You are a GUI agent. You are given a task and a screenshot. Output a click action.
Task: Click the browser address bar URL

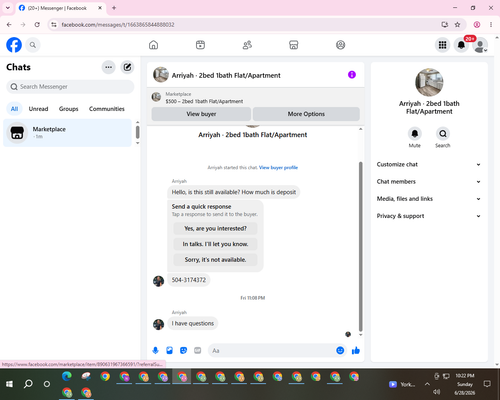click(118, 25)
